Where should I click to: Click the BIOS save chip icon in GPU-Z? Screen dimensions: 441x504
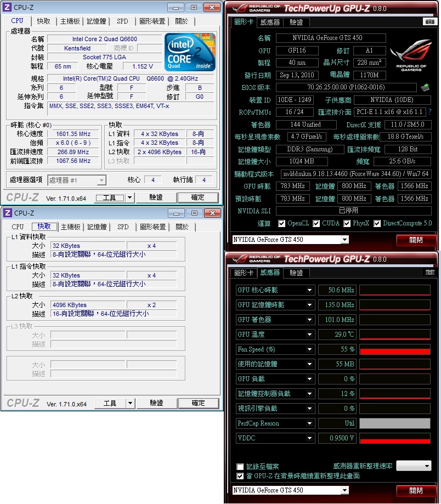[x=425, y=87]
